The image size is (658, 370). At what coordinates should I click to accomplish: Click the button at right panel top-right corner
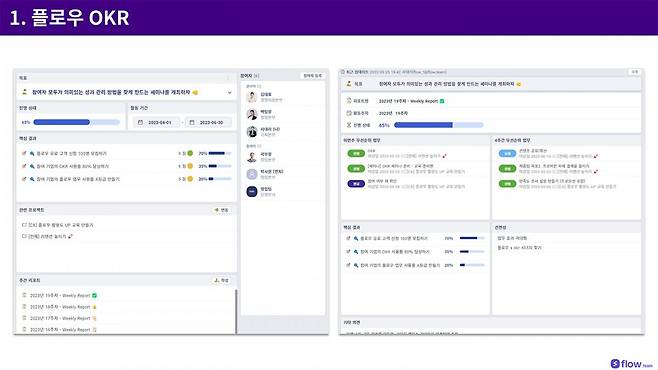[635, 72]
